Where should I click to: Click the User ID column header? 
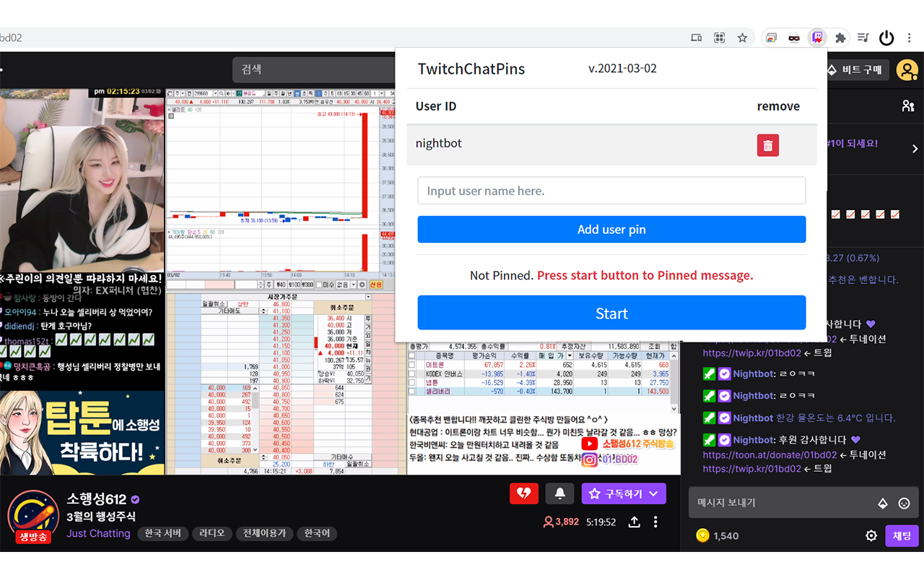pyautogui.click(x=436, y=106)
